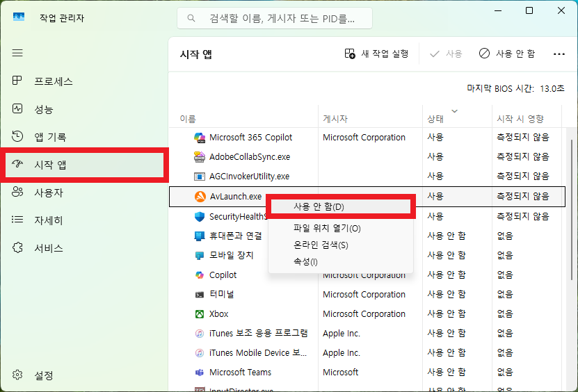Click the Xbox row icon
Screen dimensions: 578x392
(x=200, y=314)
